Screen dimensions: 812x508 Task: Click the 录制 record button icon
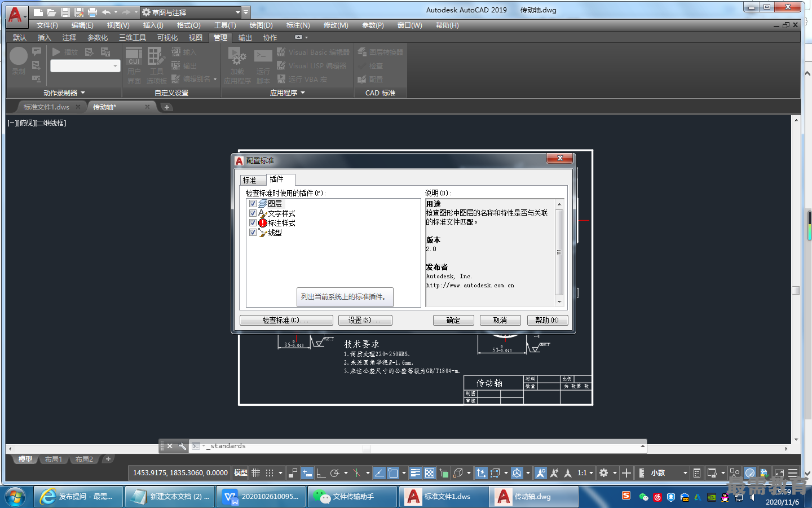(18, 56)
